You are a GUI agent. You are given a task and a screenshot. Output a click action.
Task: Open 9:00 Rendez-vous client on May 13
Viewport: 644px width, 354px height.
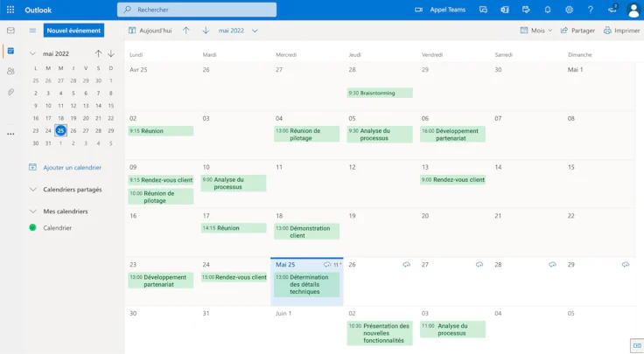(452, 180)
